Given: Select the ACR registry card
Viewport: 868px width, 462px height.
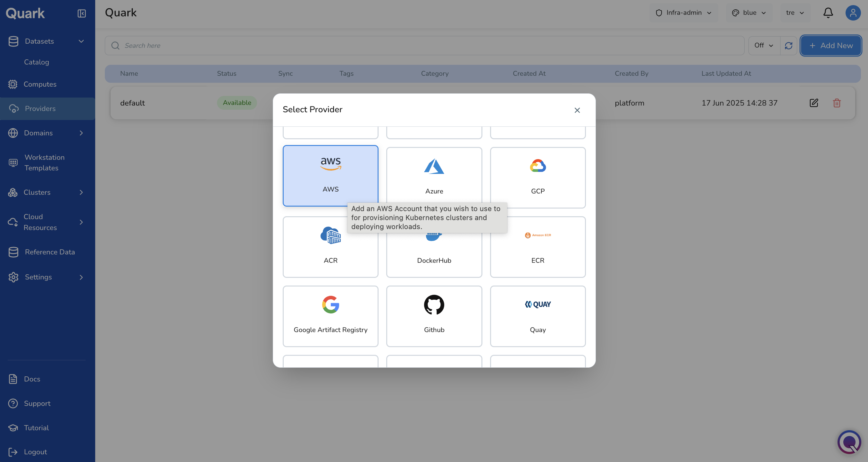Looking at the screenshot, I should pos(330,247).
